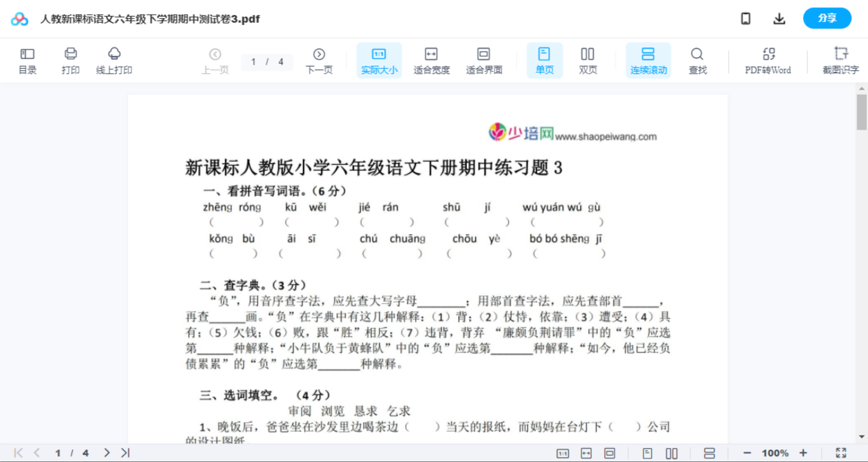
Task: Click the fullscreen icon in bottom bar
Action: point(841,452)
